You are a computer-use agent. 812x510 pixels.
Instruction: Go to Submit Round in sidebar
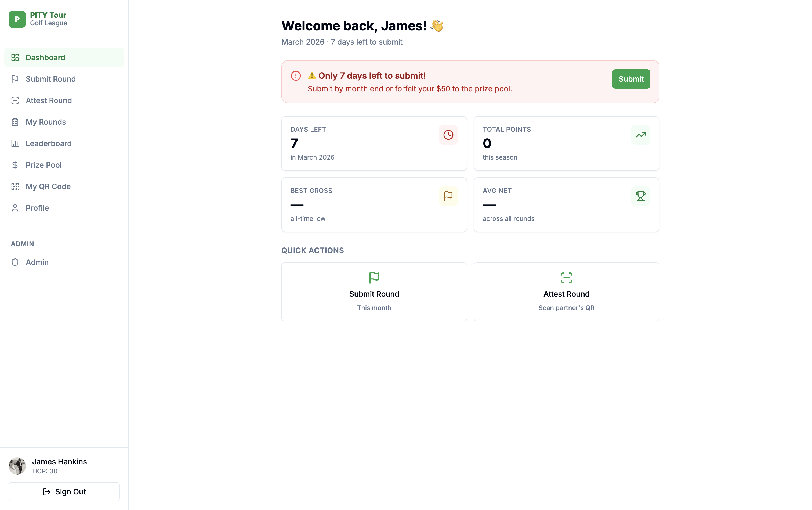point(50,79)
